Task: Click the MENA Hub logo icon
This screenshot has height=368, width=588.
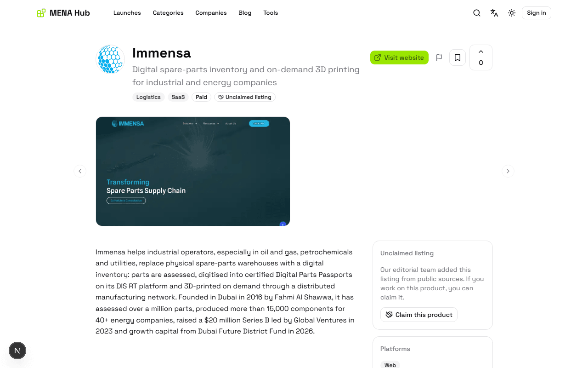Action: tap(41, 13)
